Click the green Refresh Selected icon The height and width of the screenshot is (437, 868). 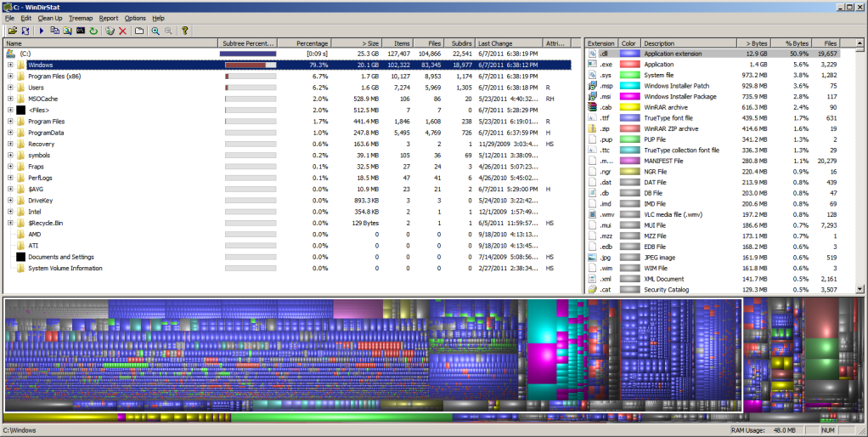tap(93, 31)
